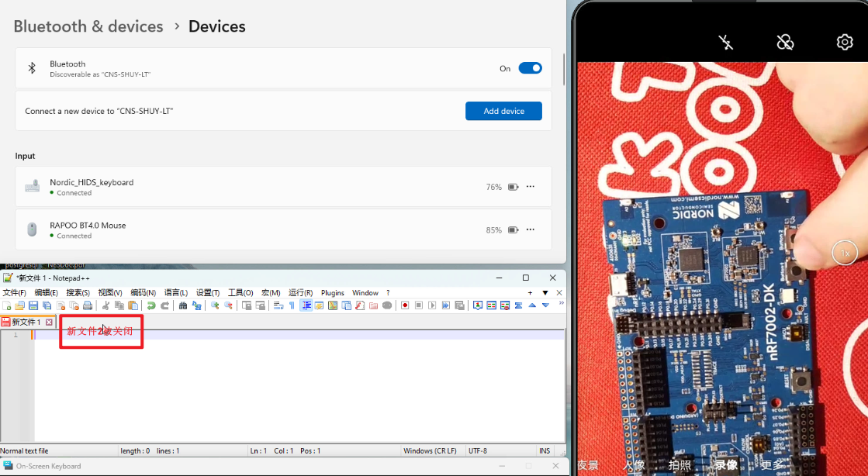Select 录像 video mode in camera

tap(726, 465)
